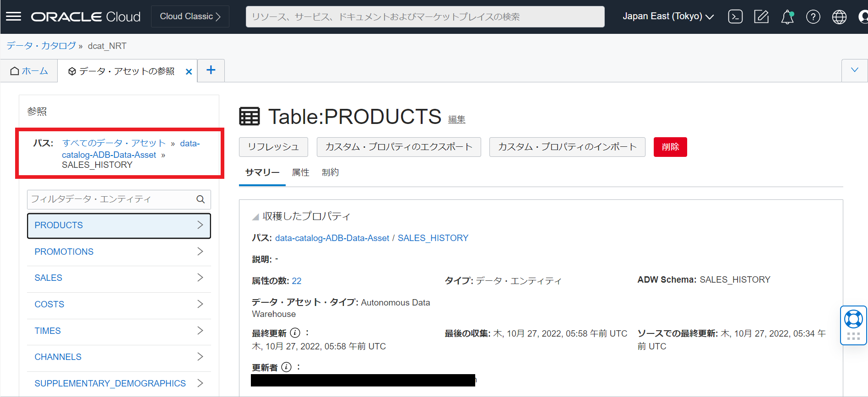Launch Cloud Shell developer tools icon

[735, 17]
